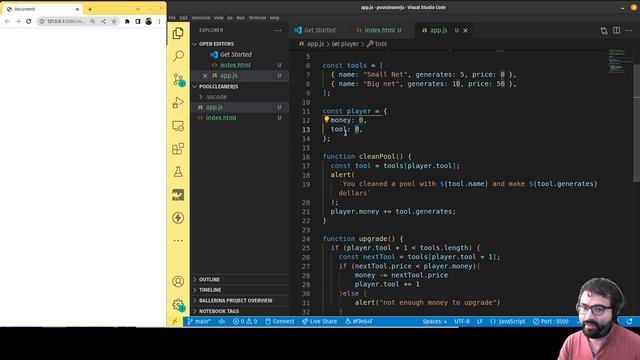Expand Ballerina Project Overview section

point(236,300)
